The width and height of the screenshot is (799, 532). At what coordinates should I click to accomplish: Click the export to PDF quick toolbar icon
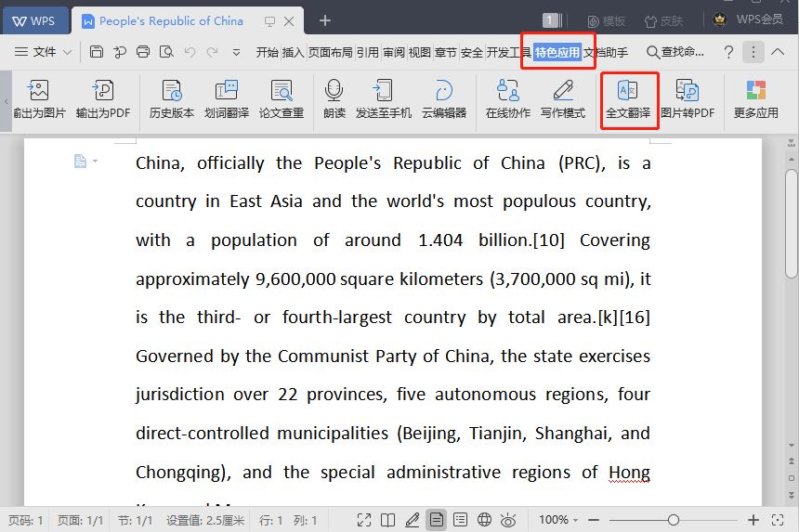coord(120,51)
